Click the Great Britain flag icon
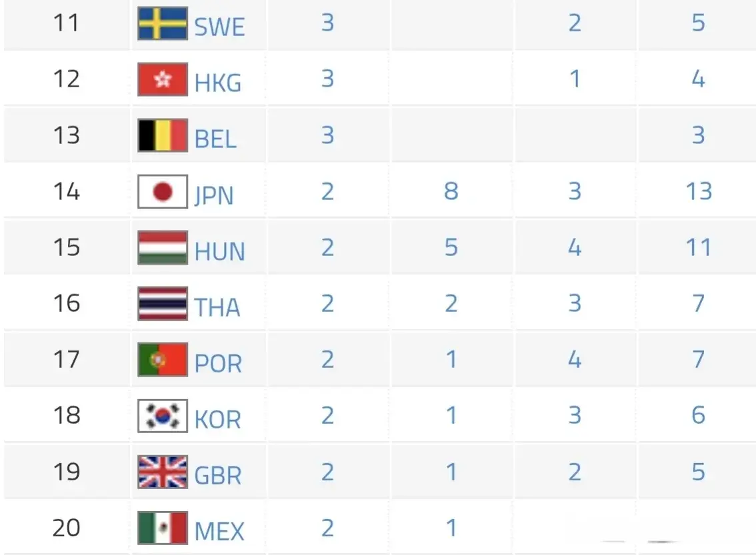This screenshot has width=756, height=555. [x=163, y=472]
